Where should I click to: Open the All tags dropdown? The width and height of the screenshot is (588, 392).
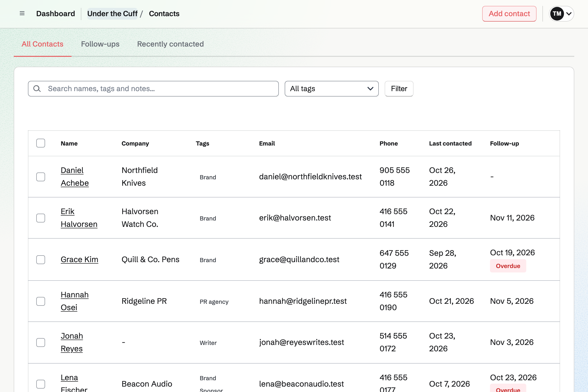(331, 88)
